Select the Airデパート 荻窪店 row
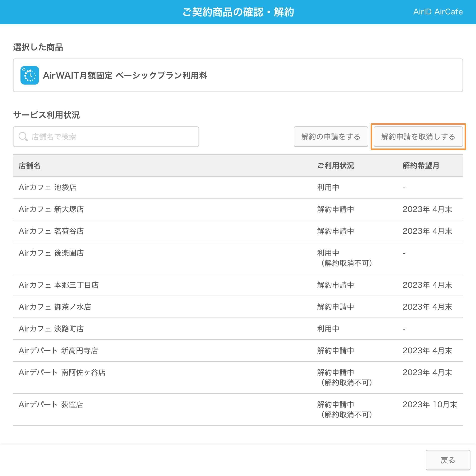The height and width of the screenshot is (476, 476). click(238, 410)
